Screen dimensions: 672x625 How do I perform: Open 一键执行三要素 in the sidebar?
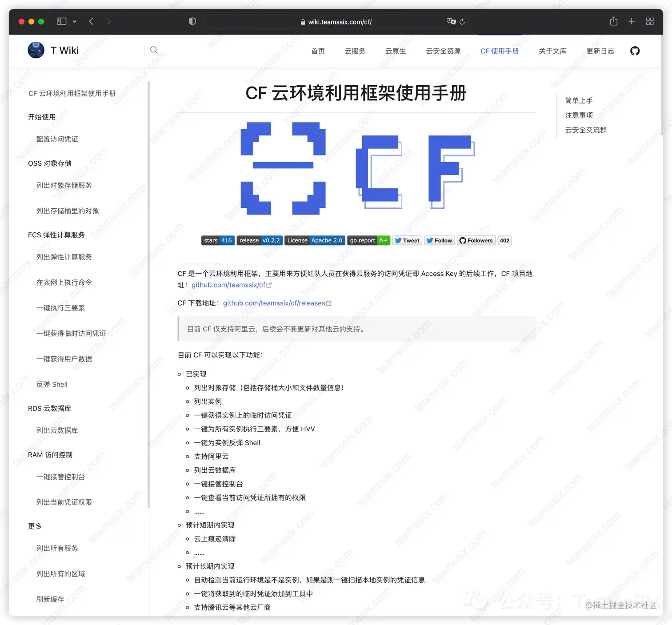60,308
